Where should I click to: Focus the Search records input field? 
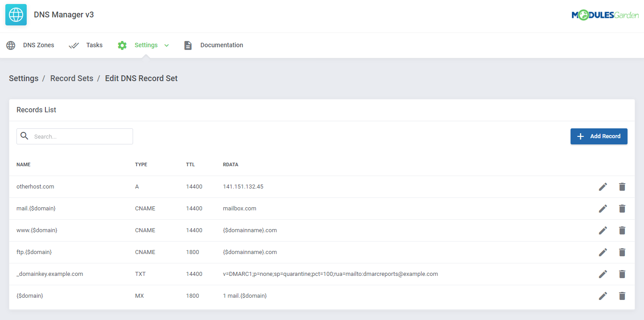(x=75, y=136)
